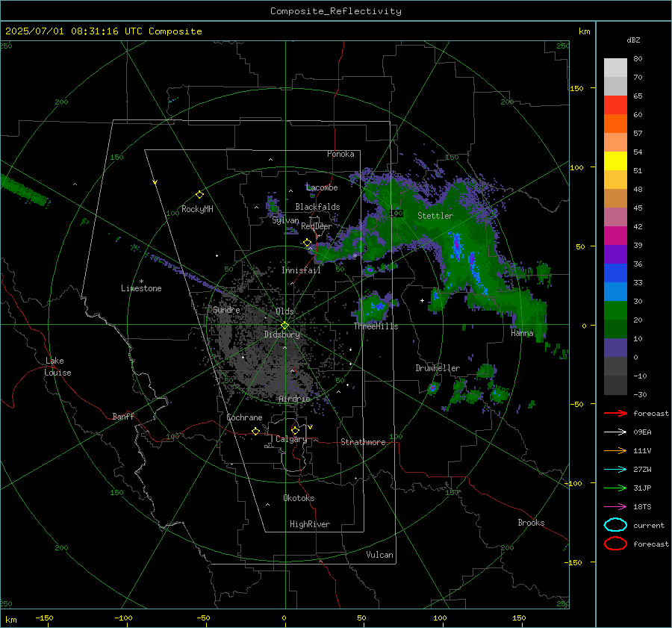The width and height of the screenshot is (672, 628).
Task: Click the light blue 30–33 dBZ swatch
Action: click(x=615, y=292)
